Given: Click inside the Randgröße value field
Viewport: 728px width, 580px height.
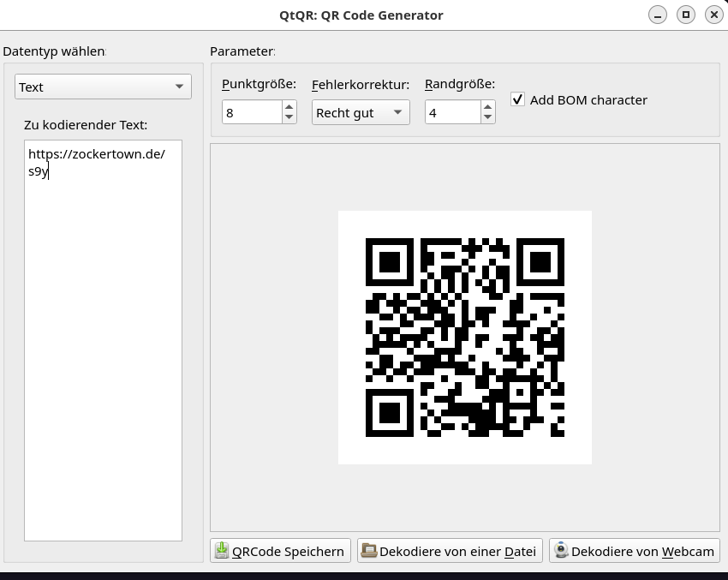Looking at the screenshot, I should point(453,112).
